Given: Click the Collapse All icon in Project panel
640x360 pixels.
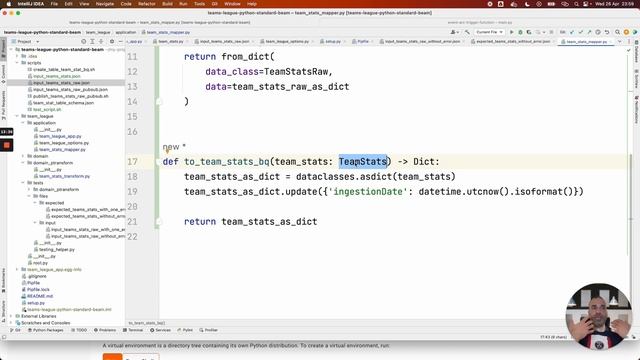Looking at the screenshot, I should [101, 42].
